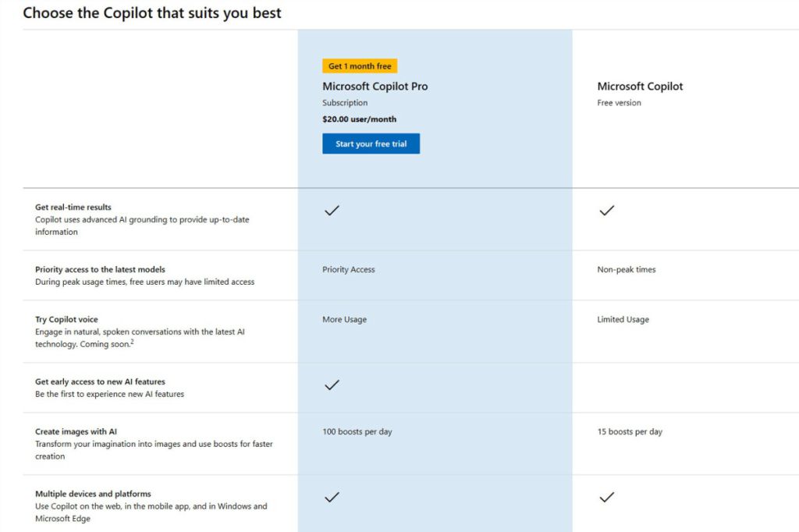Select the Microsoft Copilot Pro plan title
Image resolution: width=799 pixels, height=532 pixels.
375,87
